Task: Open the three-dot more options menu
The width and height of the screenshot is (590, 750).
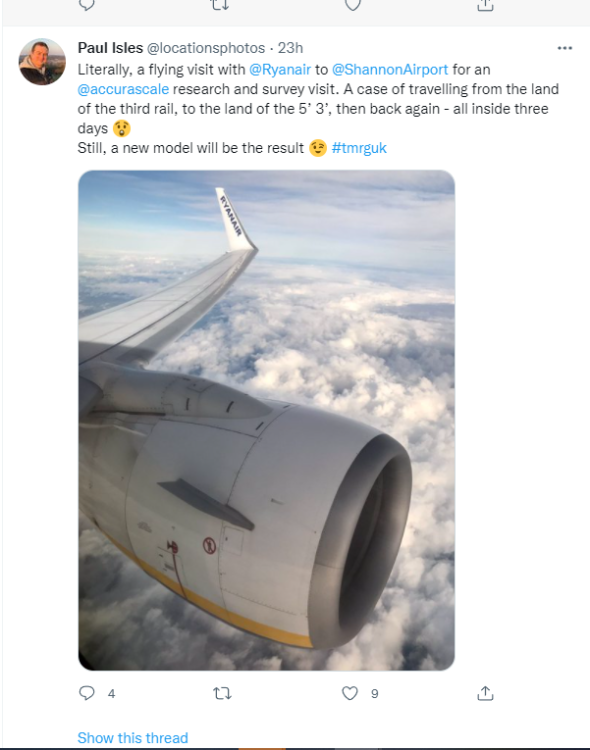Action: coord(565,48)
